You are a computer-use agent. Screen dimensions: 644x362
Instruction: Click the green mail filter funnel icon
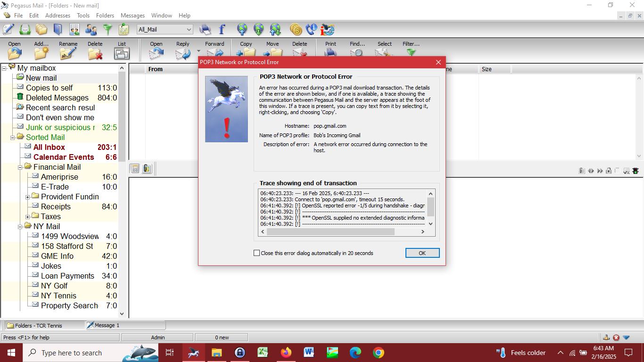pos(108,30)
